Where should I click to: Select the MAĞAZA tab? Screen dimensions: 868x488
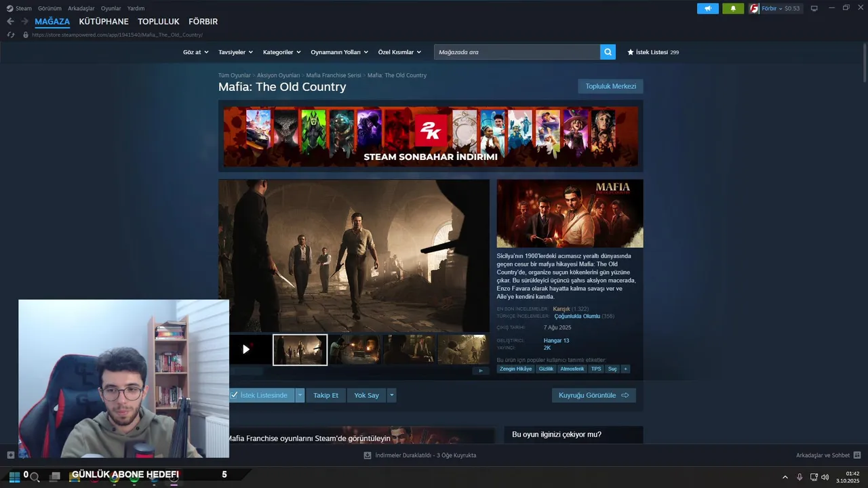(x=52, y=22)
